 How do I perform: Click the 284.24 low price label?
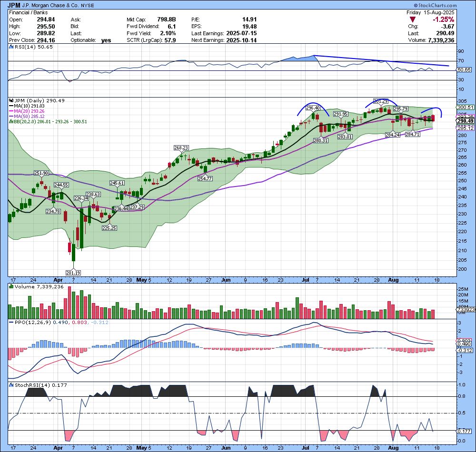tap(393, 135)
